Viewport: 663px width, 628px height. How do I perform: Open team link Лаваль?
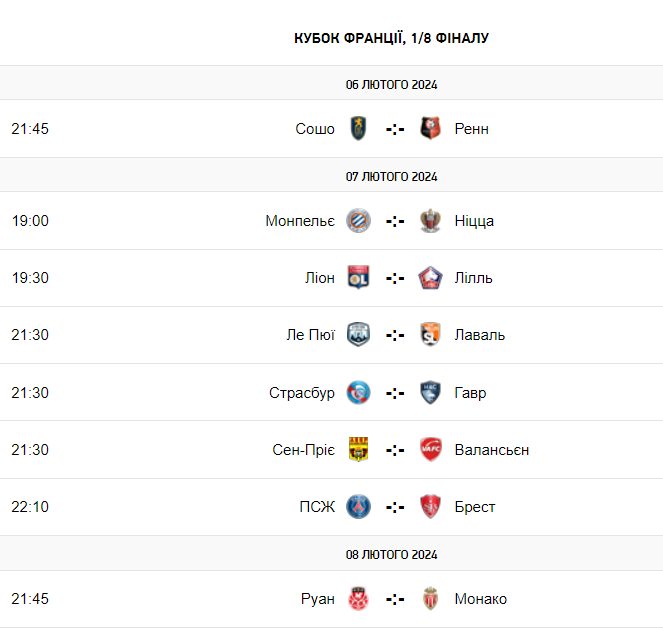coord(479,335)
